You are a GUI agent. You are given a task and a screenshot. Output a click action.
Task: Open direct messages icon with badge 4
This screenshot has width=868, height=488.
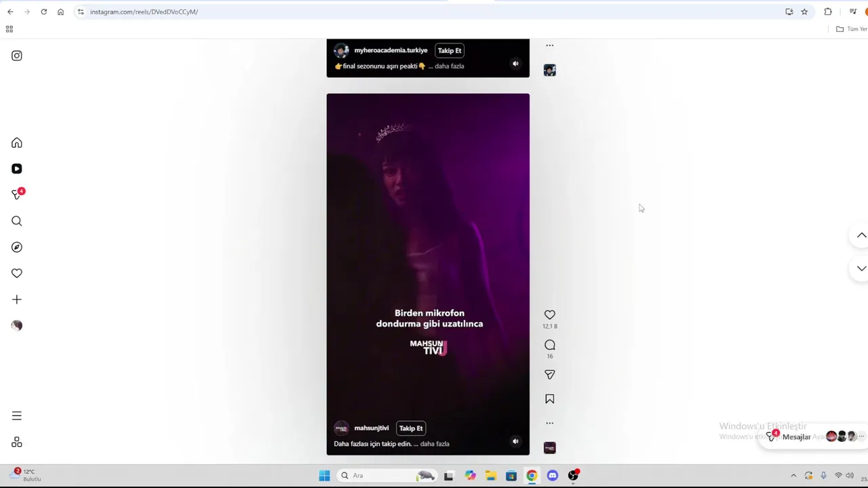click(17, 195)
